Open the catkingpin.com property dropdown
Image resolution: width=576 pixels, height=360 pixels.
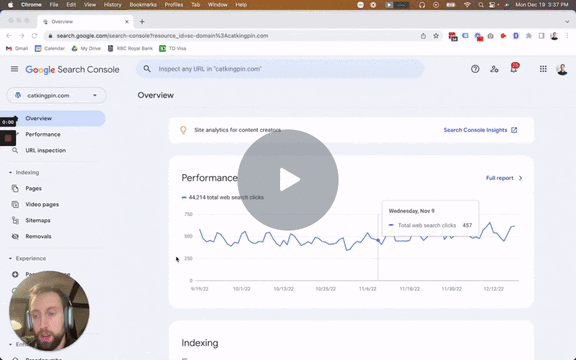pos(57,96)
